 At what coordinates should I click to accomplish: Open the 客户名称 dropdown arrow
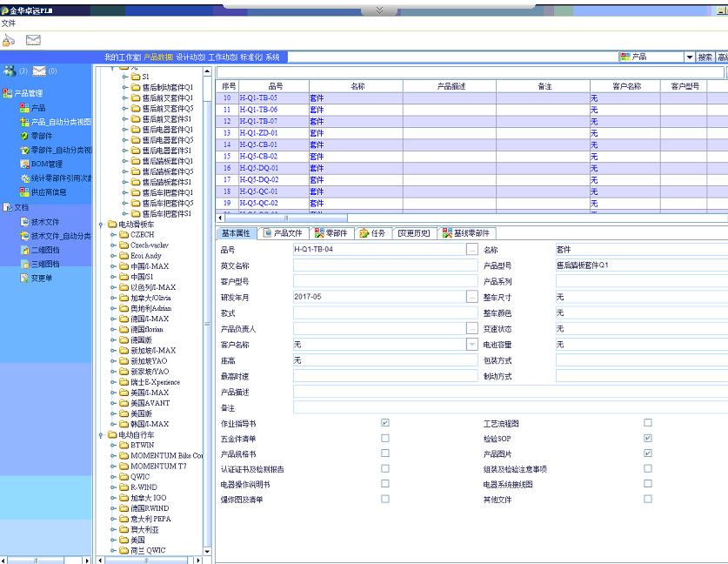click(471, 345)
